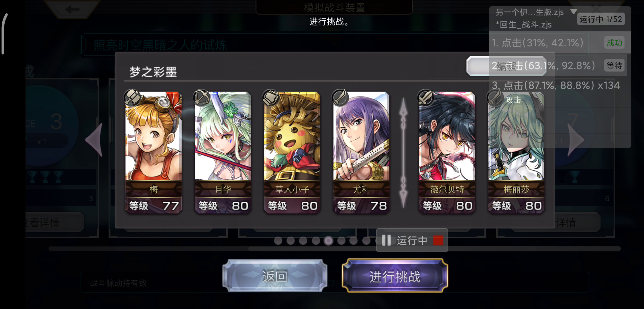Open the script file dropdown arrow
The height and width of the screenshot is (309, 644).
(574, 12)
